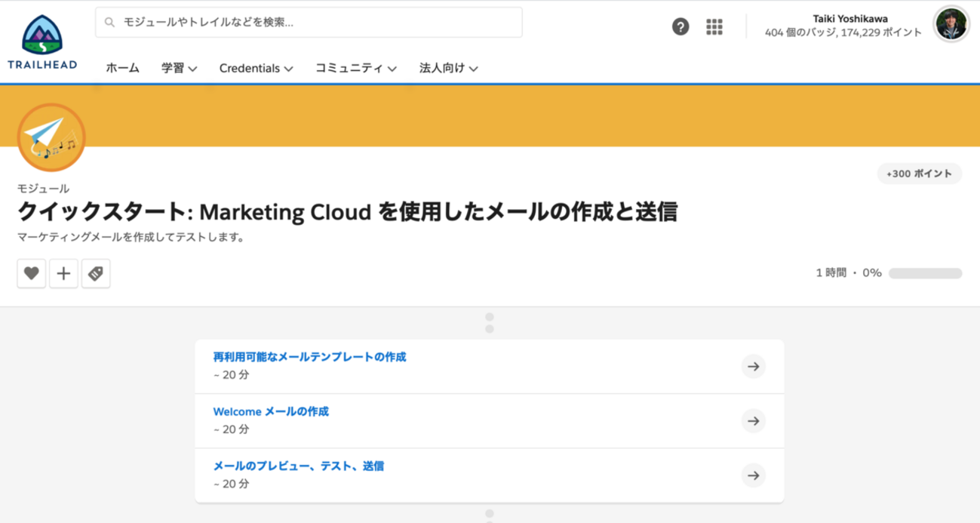Click the tag icon button

(x=96, y=274)
